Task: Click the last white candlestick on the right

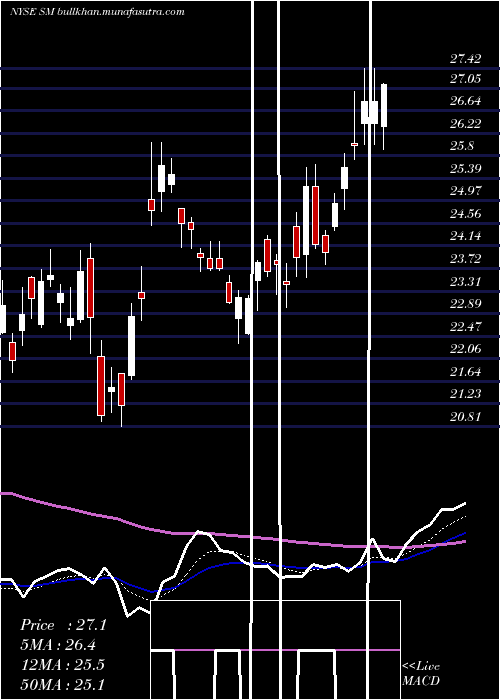Action: point(383,105)
